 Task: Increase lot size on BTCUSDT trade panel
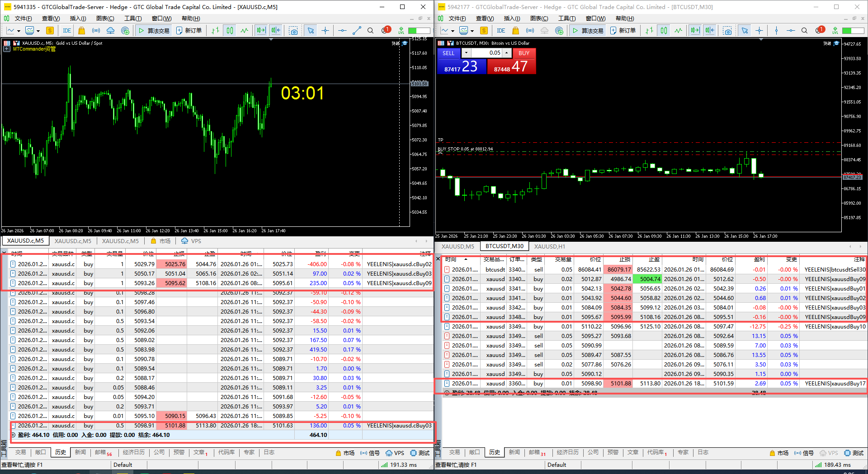coord(507,53)
